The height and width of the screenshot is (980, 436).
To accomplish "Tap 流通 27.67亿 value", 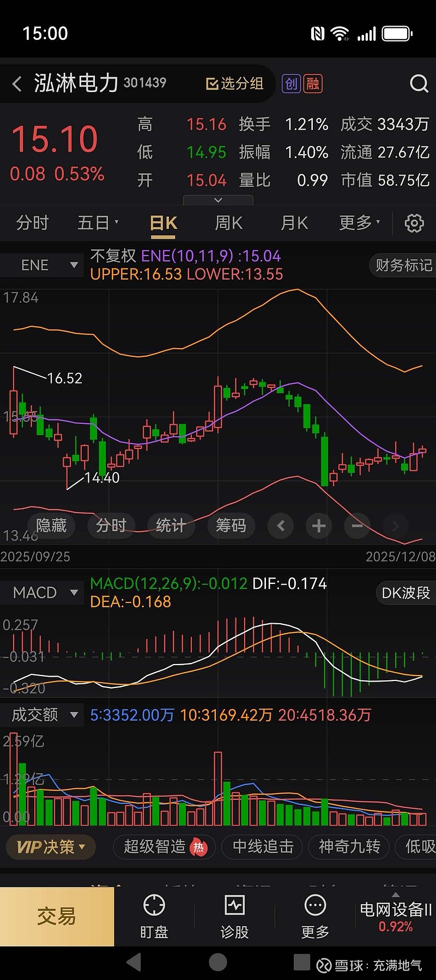I will pyautogui.click(x=385, y=152).
